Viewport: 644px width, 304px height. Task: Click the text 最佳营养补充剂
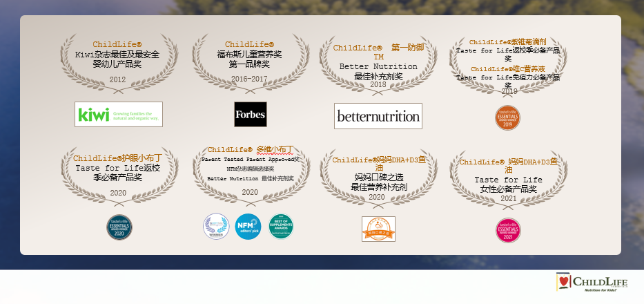pyautogui.click(x=379, y=187)
